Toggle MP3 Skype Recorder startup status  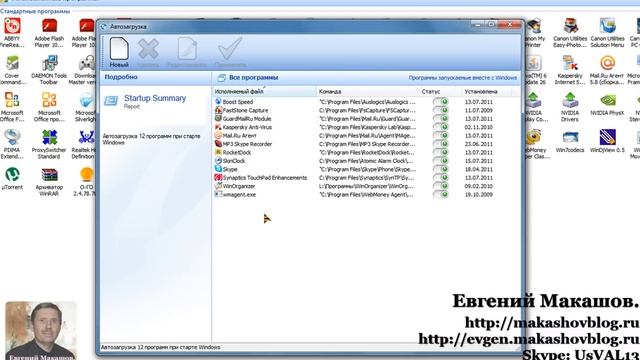(x=440, y=144)
